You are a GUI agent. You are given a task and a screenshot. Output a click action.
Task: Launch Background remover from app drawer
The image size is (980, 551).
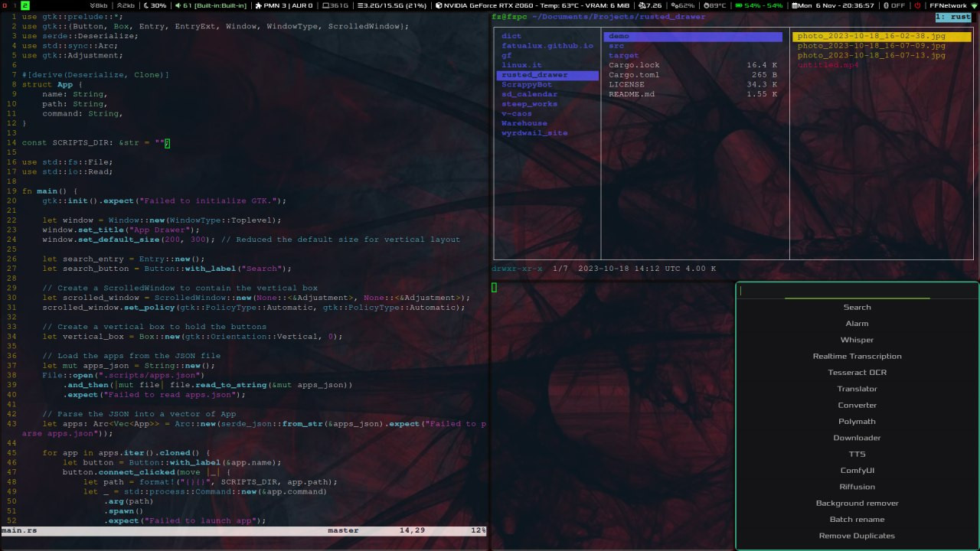point(857,503)
